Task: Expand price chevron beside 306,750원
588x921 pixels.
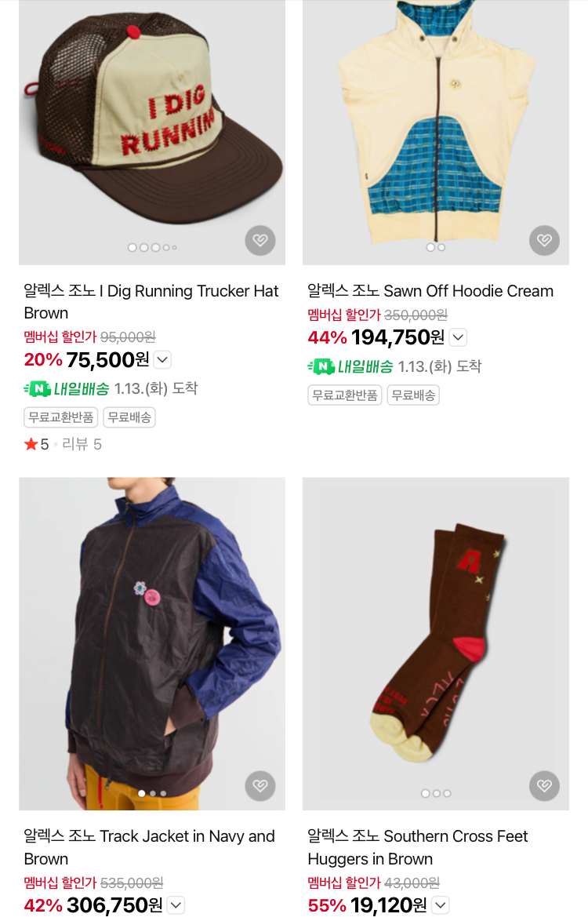Action: [x=176, y=905]
